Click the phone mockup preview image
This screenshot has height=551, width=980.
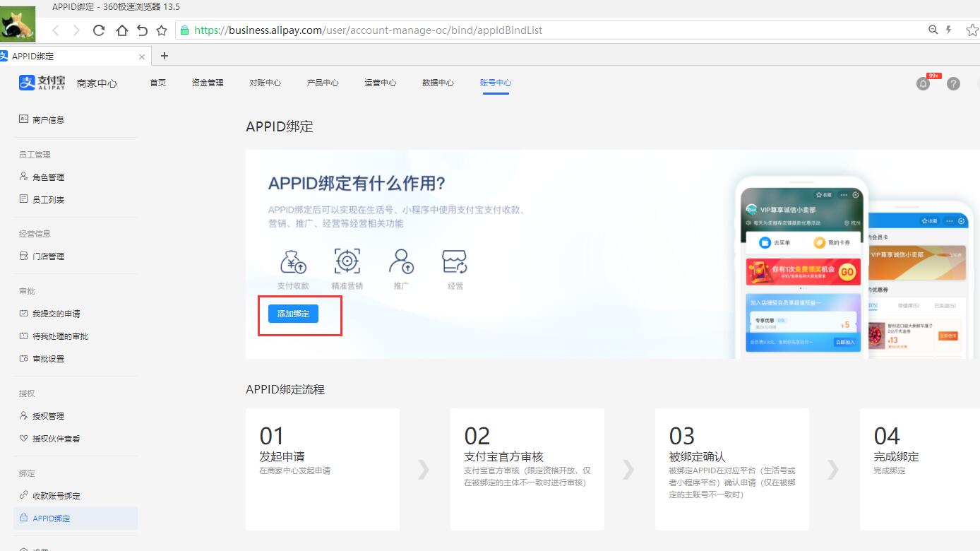tap(854, 268)
